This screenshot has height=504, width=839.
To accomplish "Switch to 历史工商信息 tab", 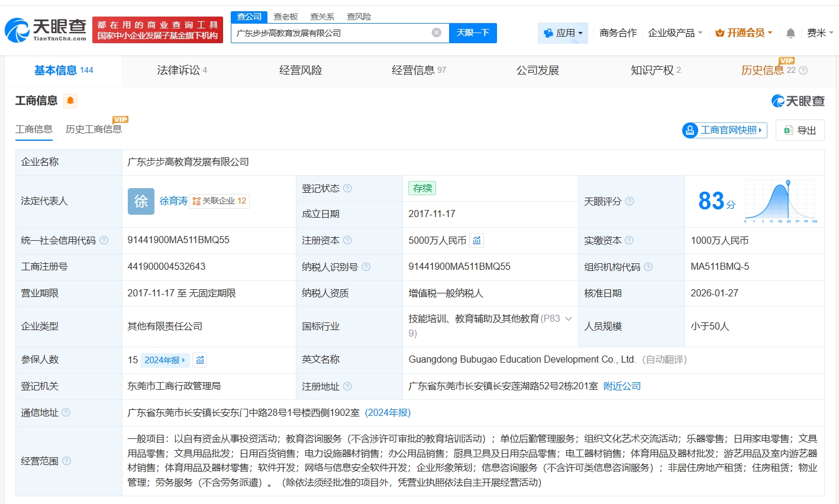I will (x=93, y=130).
